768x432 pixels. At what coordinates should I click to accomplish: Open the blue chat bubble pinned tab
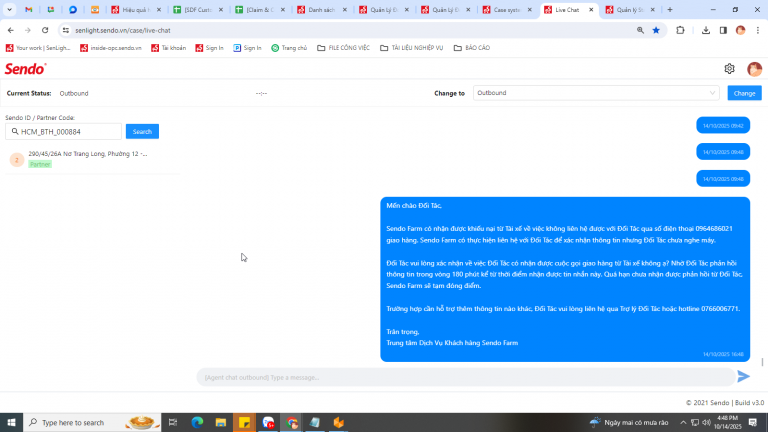73,10
